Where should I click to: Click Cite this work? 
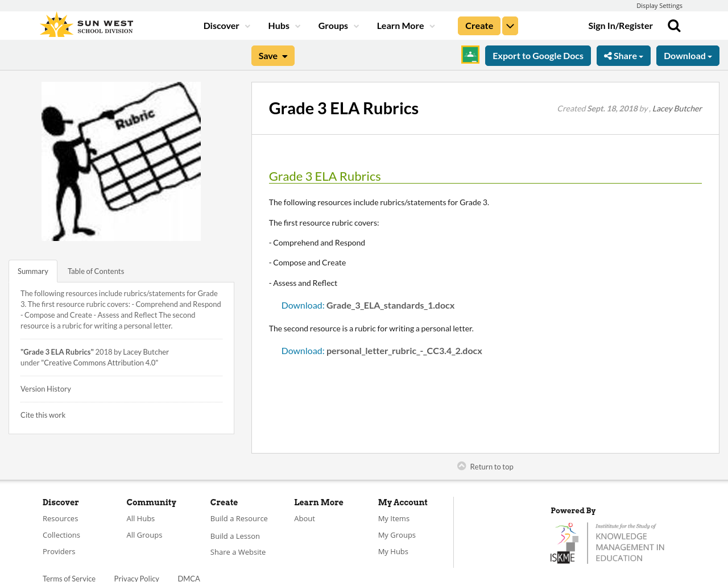43,414
